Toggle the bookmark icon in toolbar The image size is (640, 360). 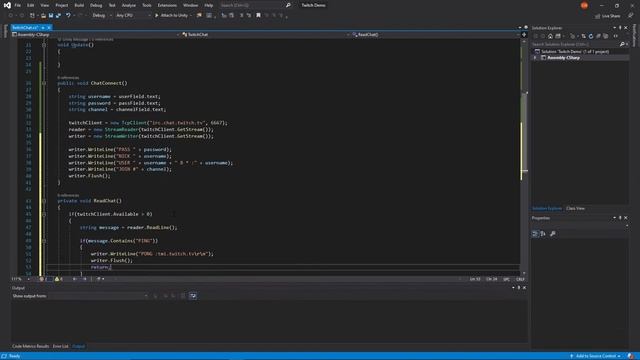[258, 16]
